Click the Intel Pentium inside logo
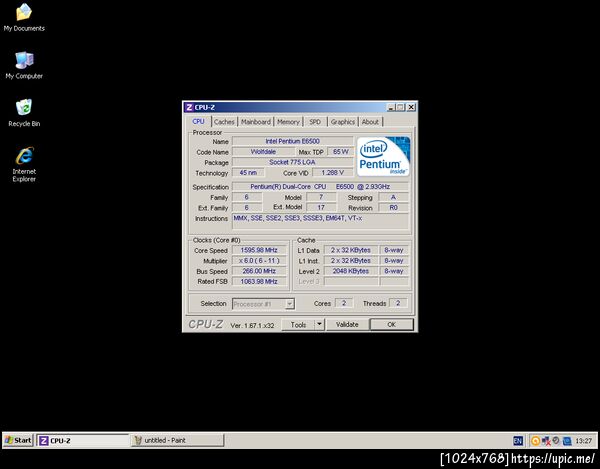 point(383,156)
